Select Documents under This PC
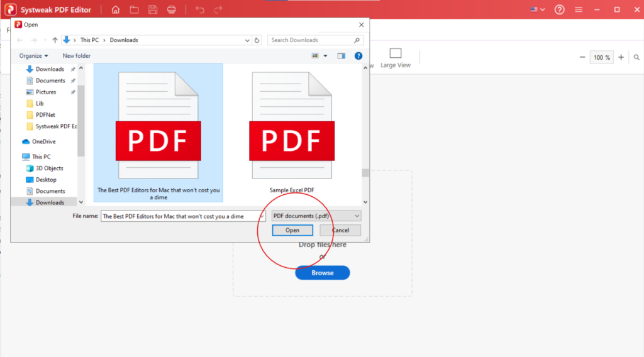 pyautogui.click(x=50, y=191)
